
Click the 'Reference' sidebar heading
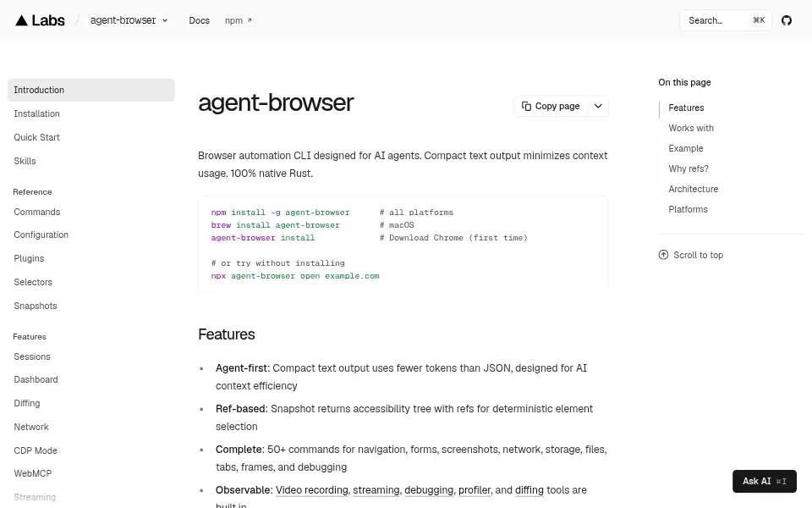tap(32, 192)
